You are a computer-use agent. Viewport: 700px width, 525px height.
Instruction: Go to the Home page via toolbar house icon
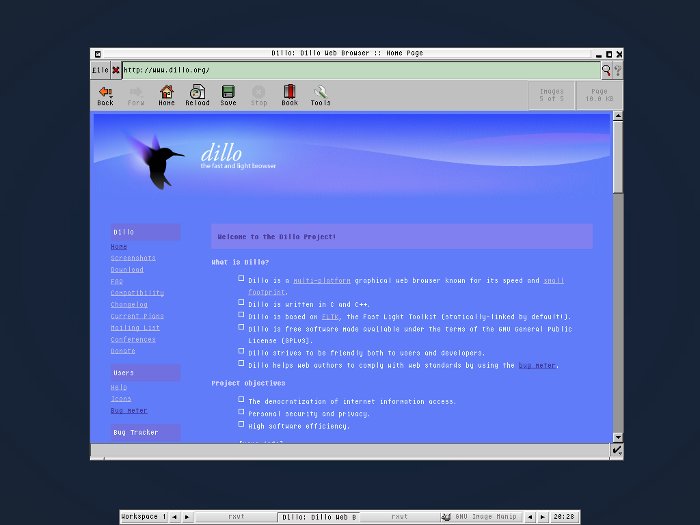tap(167, 96)
